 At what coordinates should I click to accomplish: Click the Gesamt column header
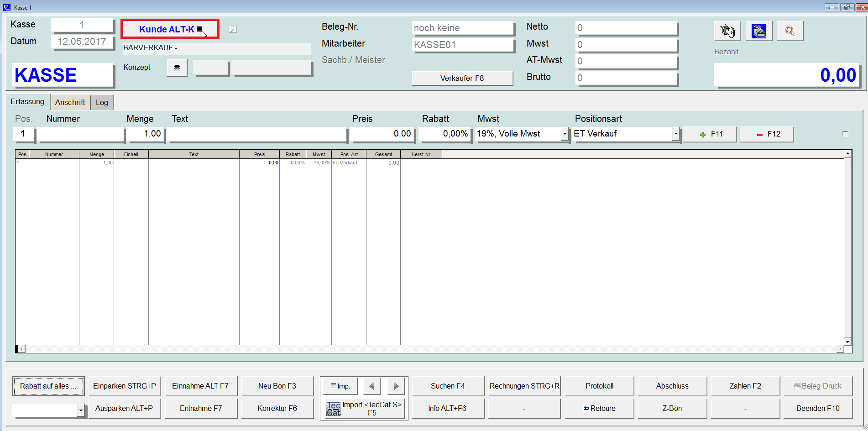[383, 154]
